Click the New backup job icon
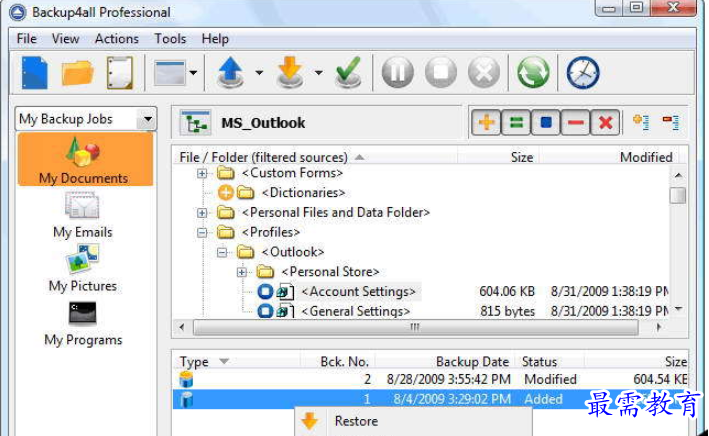This screenshot has width=709, height=436. pos(34,72)
